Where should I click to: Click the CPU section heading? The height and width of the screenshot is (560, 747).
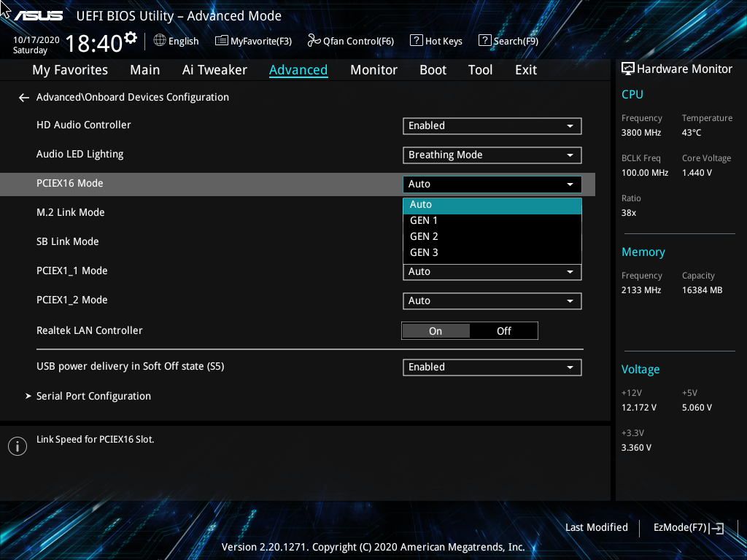[x=632, y=94]
